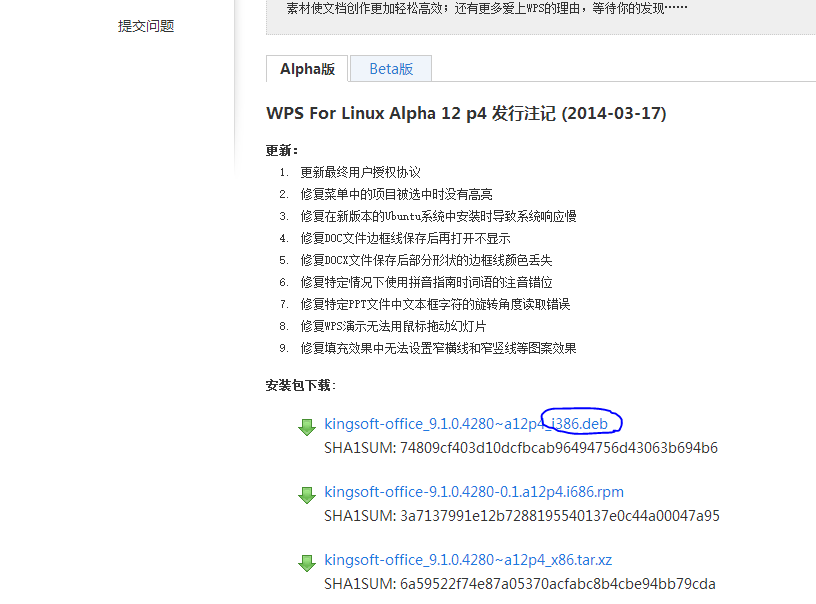Click the green download arrow beside the i686.rpm package
The height and width of the screenshot is (604, 816).
[307, 495]
